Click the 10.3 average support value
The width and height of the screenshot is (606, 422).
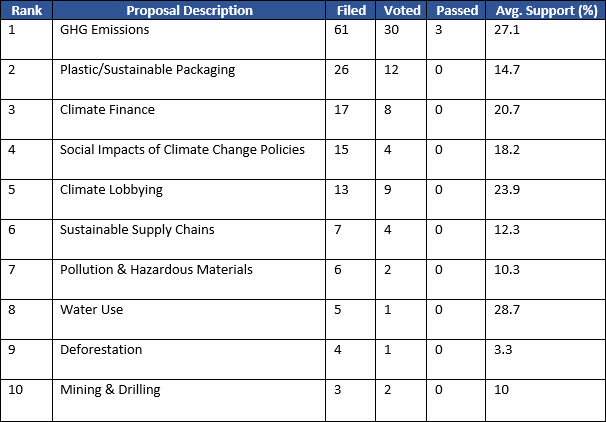pyautogui.click(x=507, y=270)
